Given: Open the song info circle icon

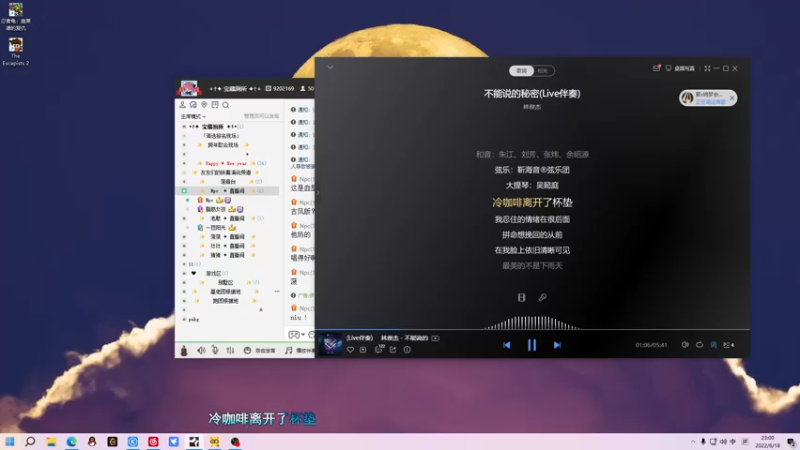Looking at the screenshot, I should [407, 350].
